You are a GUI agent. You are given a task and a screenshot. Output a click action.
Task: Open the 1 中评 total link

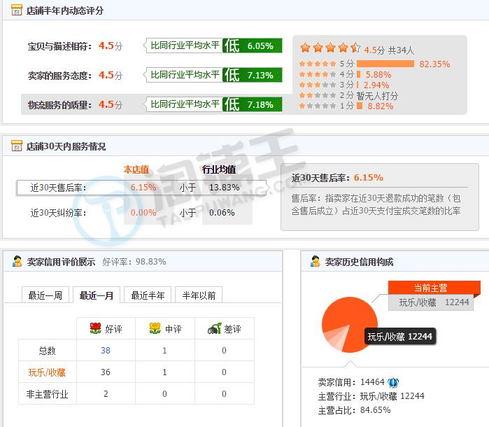pos(165,350)
